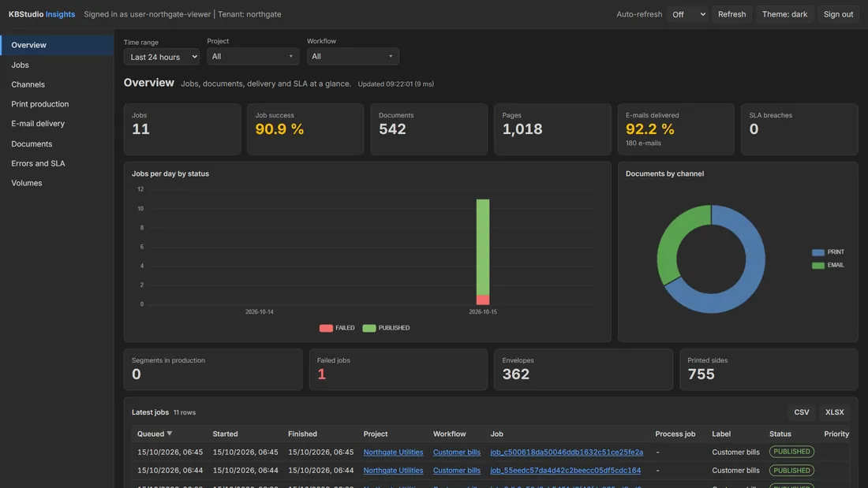Image resolution: width=868 pixels, height=488 pixels.
Task: Click the Project column header
Action: pos(376,434)
